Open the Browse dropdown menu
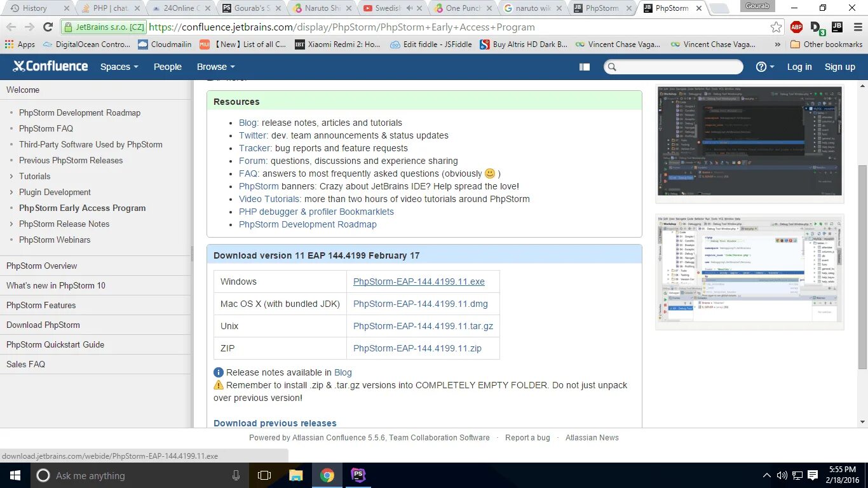Image resolution: width=868 pixels, height=488 pixels. (215, 67)
